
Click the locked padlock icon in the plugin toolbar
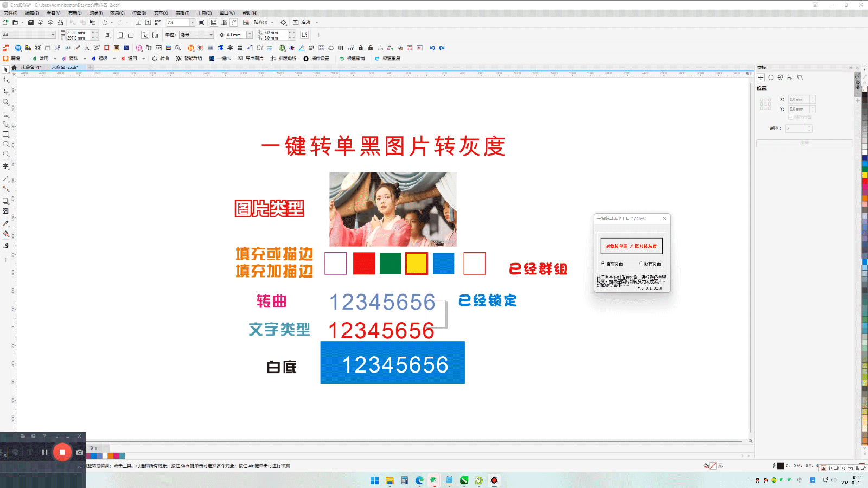point(361,48)
